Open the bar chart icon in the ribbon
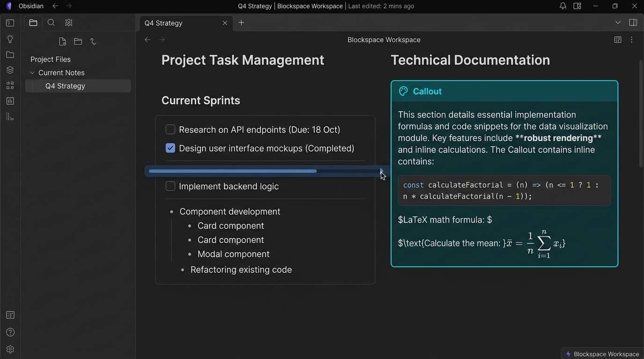This screenshot has height=359, width=644. click(x=10, y=101)
